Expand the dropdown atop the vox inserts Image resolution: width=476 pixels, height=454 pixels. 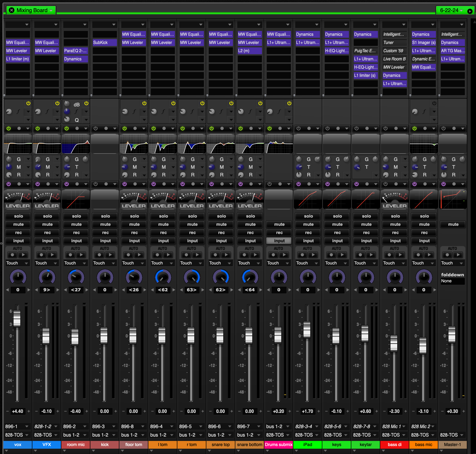(17, 24)
